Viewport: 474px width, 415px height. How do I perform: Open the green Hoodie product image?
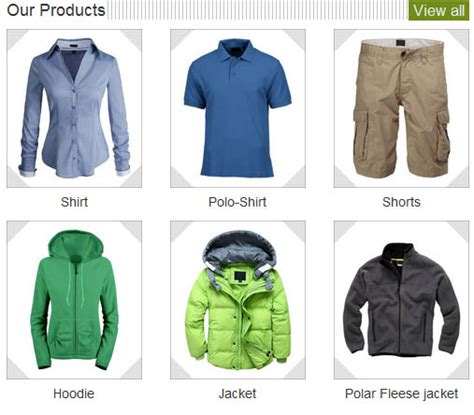pos(74,300)
